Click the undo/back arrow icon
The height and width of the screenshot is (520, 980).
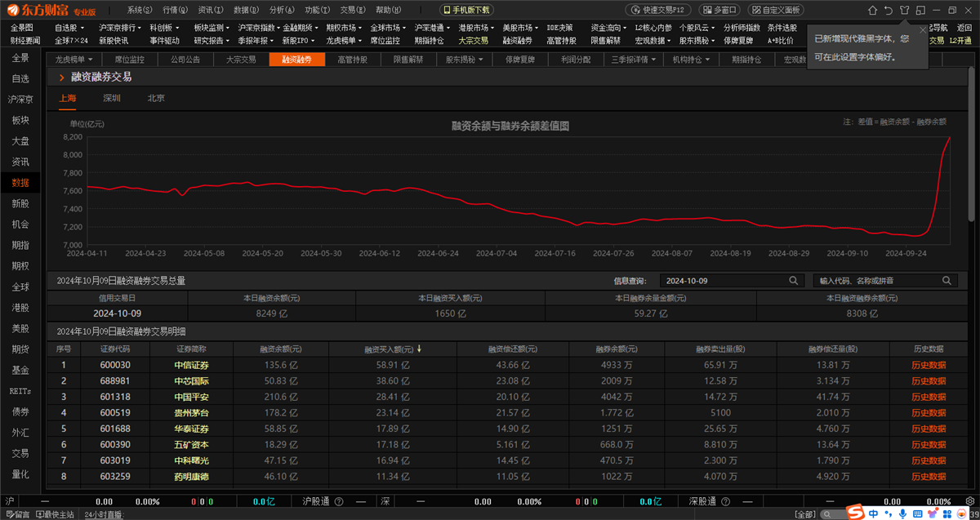coord(888,10)
